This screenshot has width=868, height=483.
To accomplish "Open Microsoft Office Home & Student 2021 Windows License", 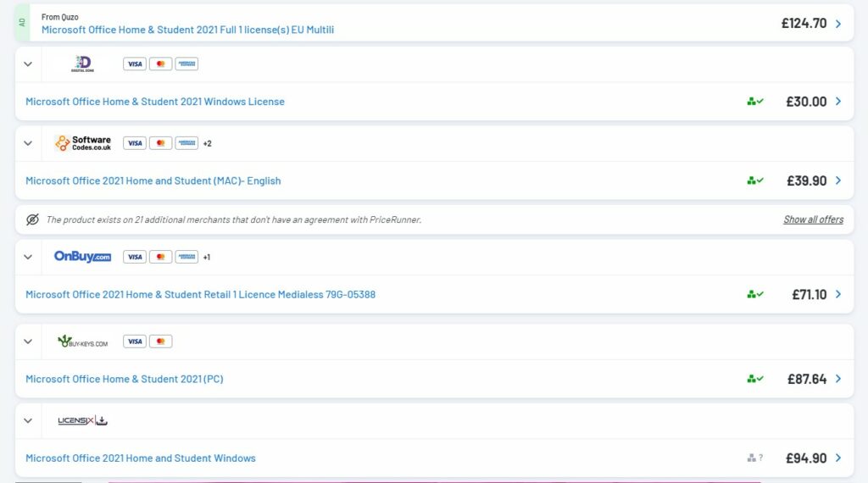I will 155,102.
